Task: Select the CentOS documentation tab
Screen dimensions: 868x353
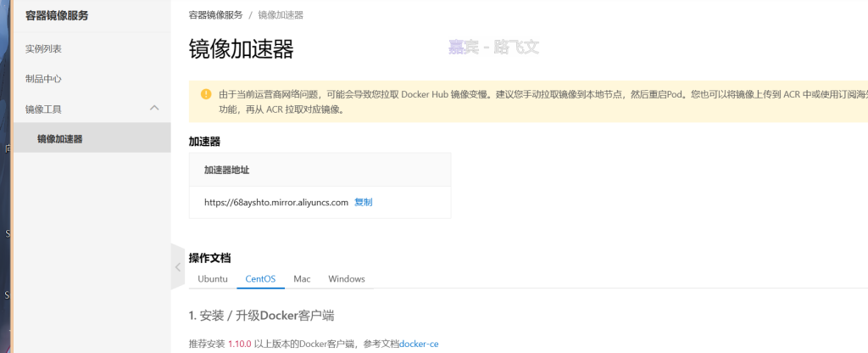Action: coord(260,278)
